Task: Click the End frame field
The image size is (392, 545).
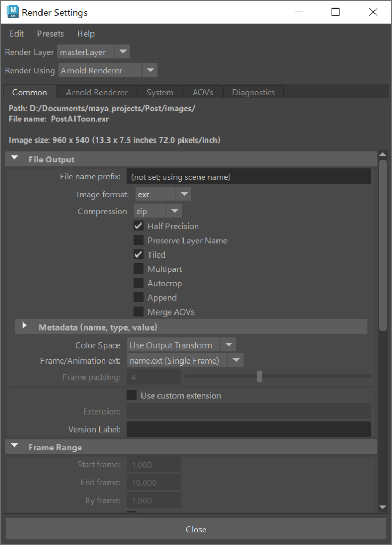Action: 154,482
